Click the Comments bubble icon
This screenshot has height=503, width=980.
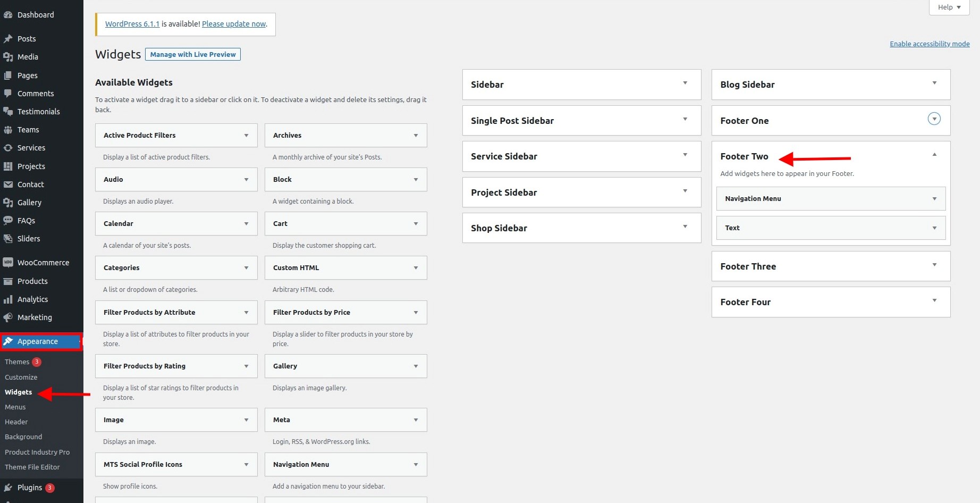[8, 94]
